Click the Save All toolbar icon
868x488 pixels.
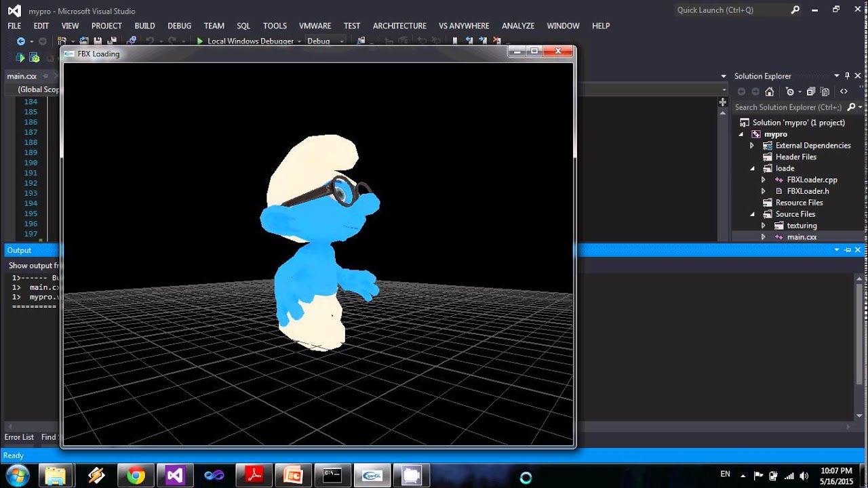click(112, 41)
